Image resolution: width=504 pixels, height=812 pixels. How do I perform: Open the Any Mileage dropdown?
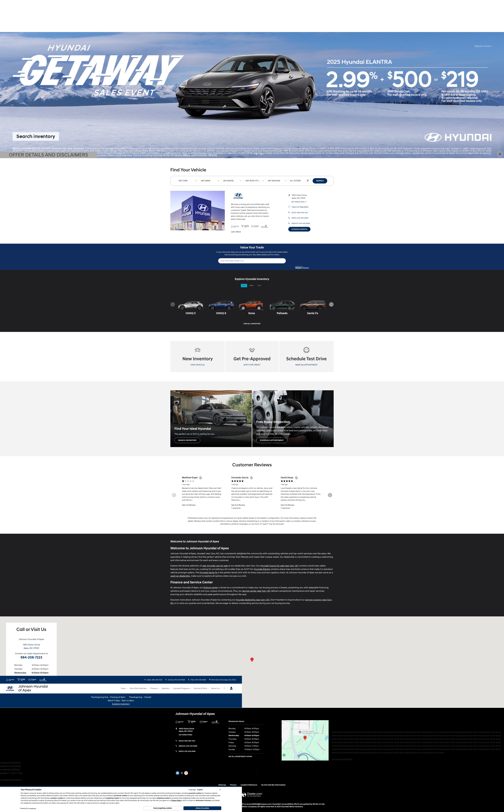coord(277,181)
